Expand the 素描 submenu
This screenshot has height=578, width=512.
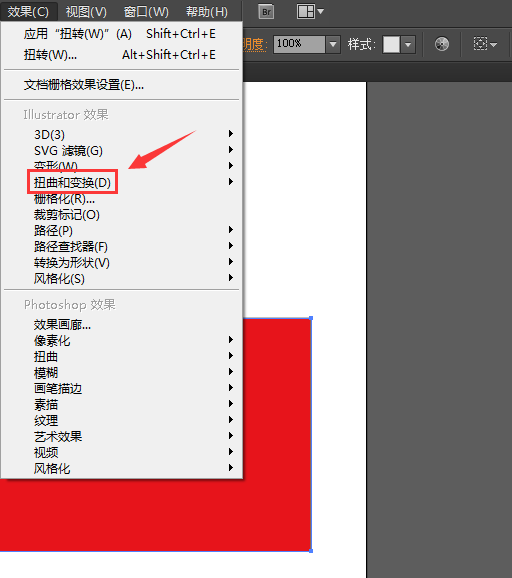coord(122,404)
